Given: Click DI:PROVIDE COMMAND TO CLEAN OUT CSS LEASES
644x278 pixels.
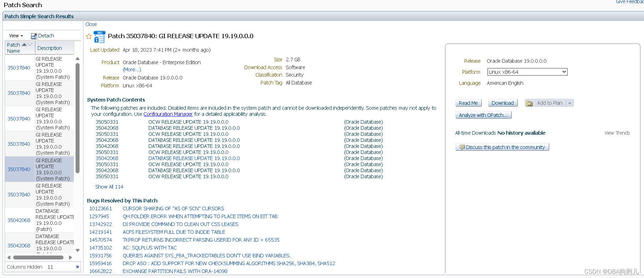Looking at the screenshot, I should [x=180, y=224].
